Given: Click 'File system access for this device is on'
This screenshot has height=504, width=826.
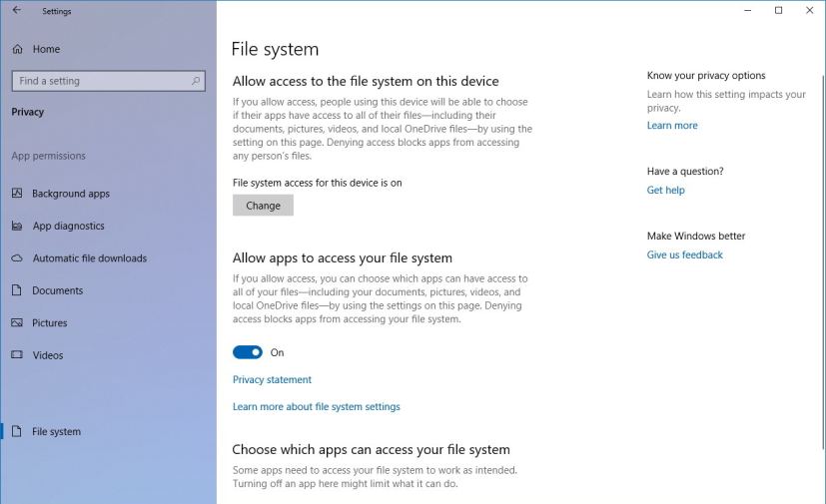Looking at the screenshot, I should 318,183.
